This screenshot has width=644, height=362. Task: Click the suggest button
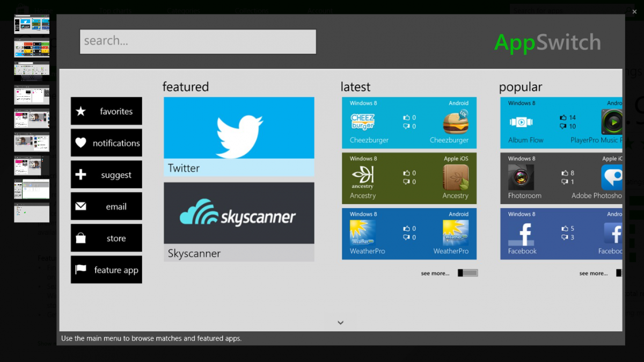(106, 175)
